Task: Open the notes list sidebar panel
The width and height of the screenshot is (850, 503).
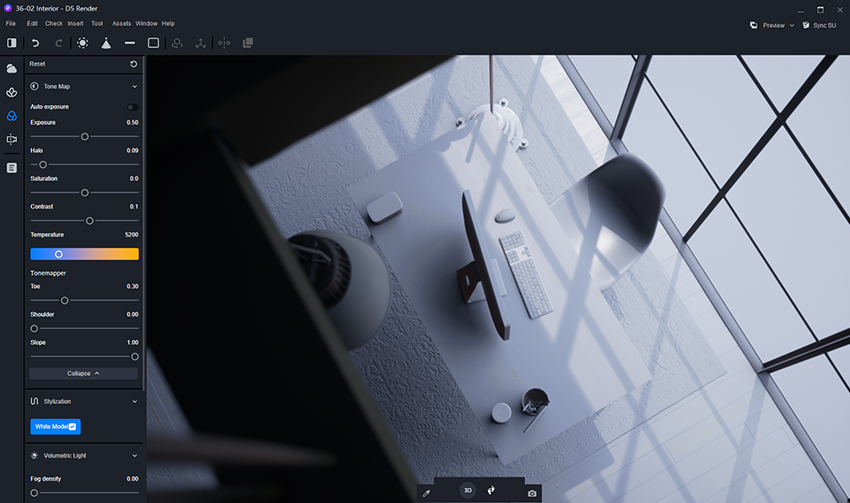Action: [x=11, y=168]
